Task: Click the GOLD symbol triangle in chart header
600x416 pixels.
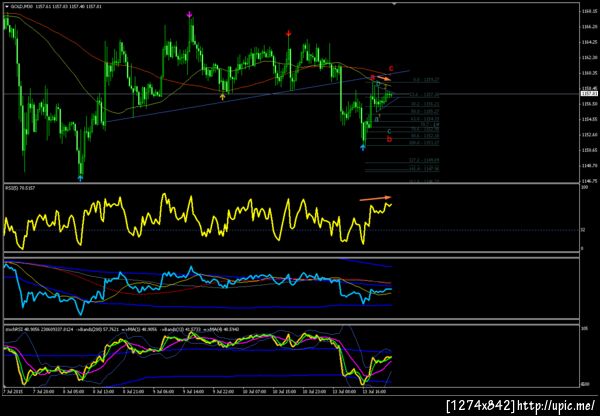Action: (7, 7)
